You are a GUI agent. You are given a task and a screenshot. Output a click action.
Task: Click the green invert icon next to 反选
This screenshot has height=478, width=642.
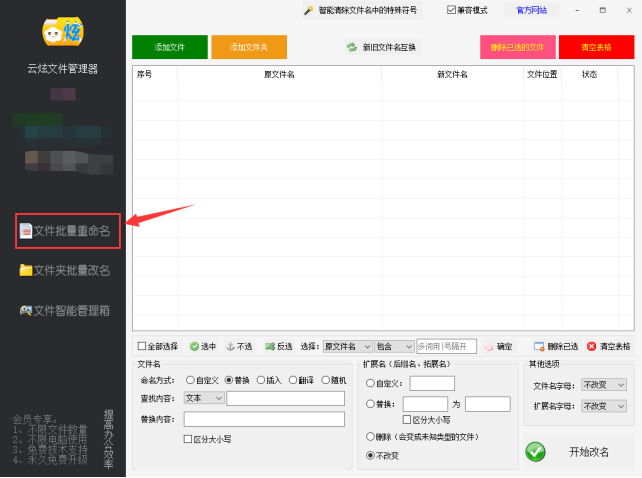point(270,347)
